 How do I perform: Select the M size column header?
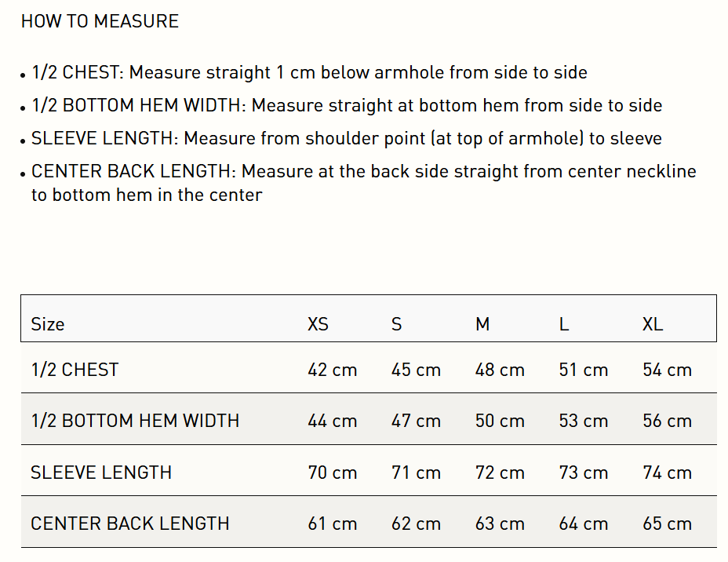[482, 324]
